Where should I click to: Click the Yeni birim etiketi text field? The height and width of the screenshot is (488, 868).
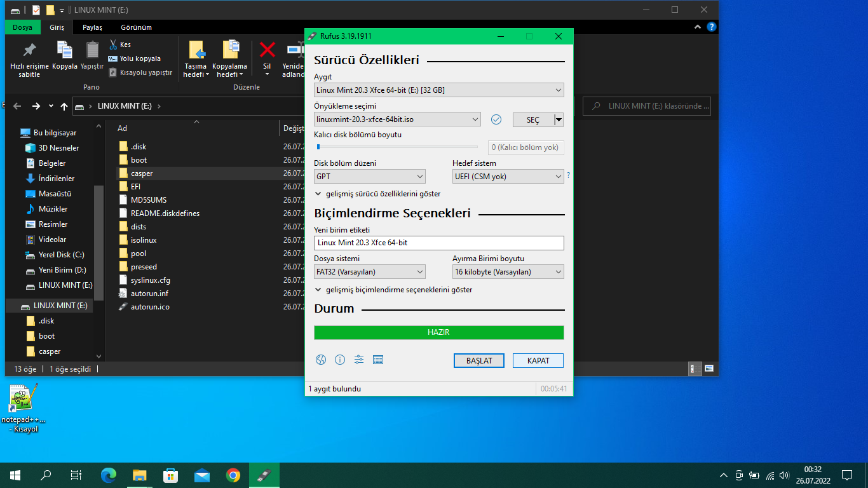439,243
